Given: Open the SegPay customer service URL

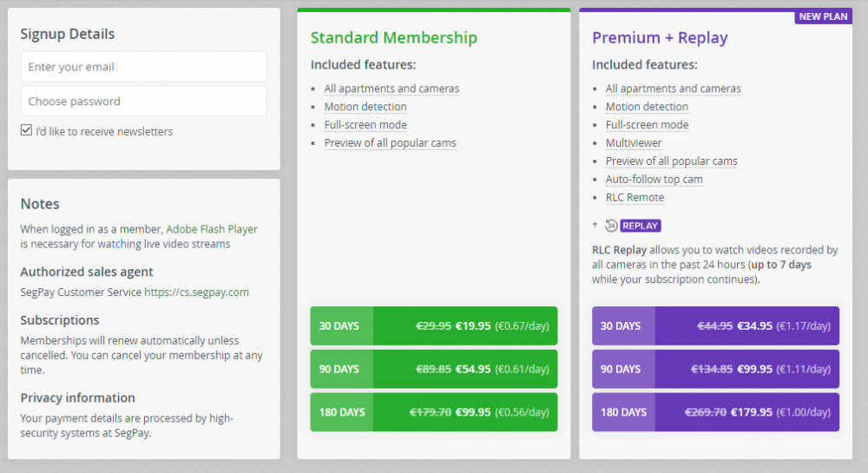Looking at the screenshot, I should pyautogui.click(x=197, y=292).
